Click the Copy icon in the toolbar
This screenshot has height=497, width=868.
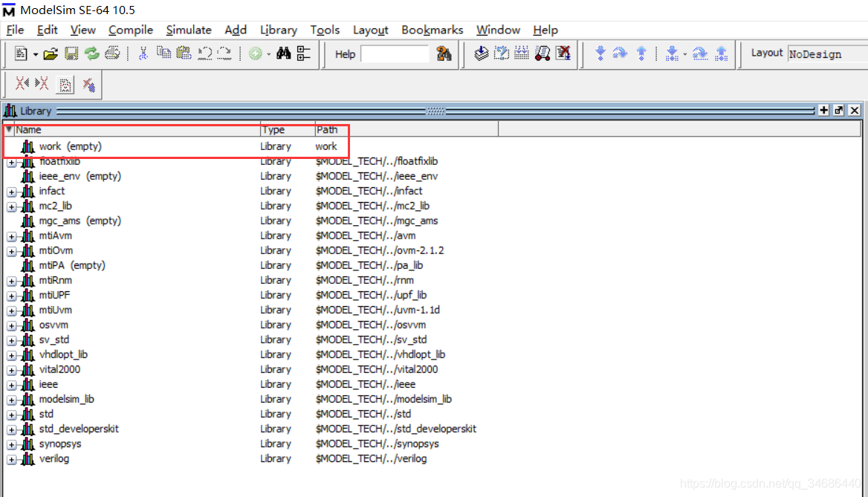(x=163, y=53)
